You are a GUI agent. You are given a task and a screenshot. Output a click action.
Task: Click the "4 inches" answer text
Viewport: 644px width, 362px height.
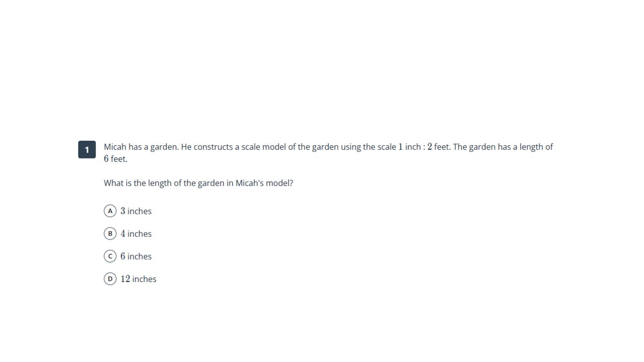pyautogui.click(x=136, y=234)
